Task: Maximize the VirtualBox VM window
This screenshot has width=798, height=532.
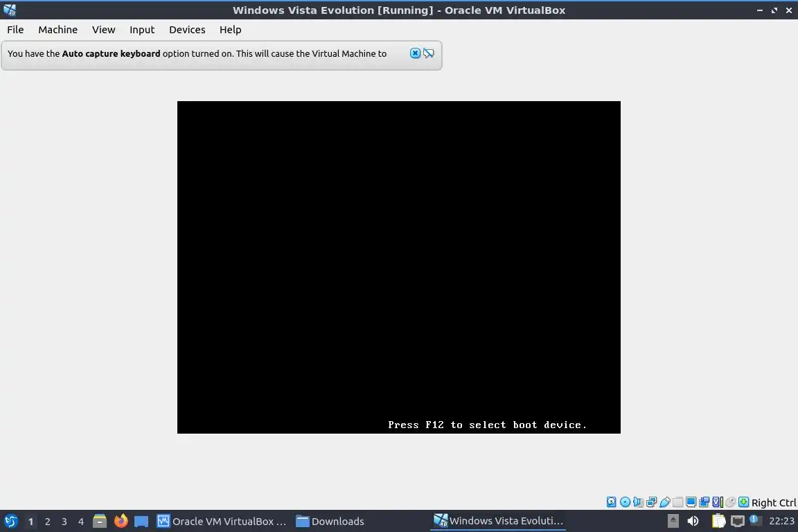Action: click(774, 10)
